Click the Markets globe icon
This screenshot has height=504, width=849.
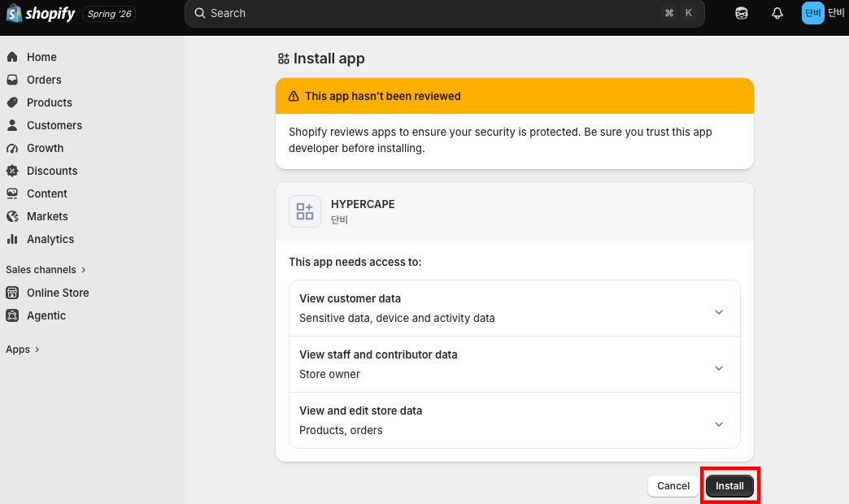[x=12, y=216]
